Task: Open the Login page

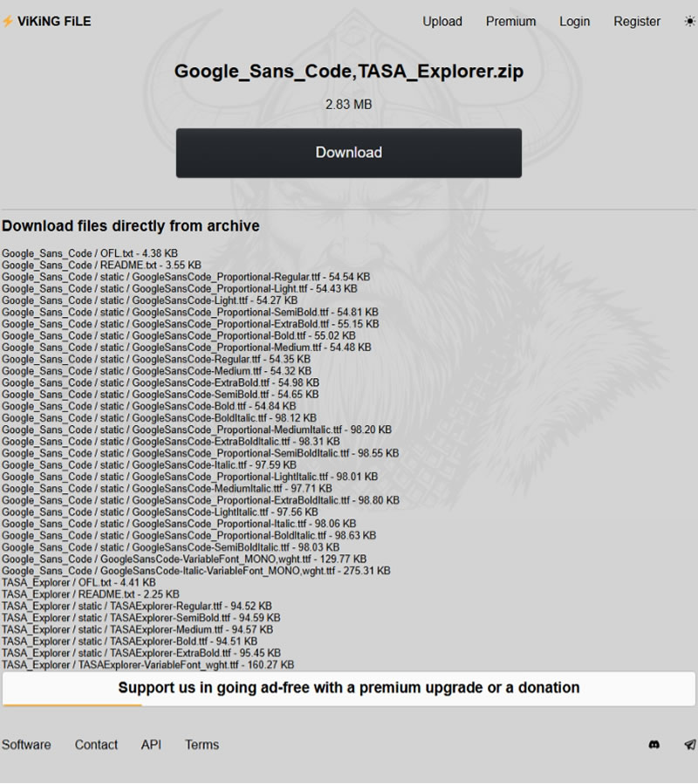Action: [x=575, y=22]
